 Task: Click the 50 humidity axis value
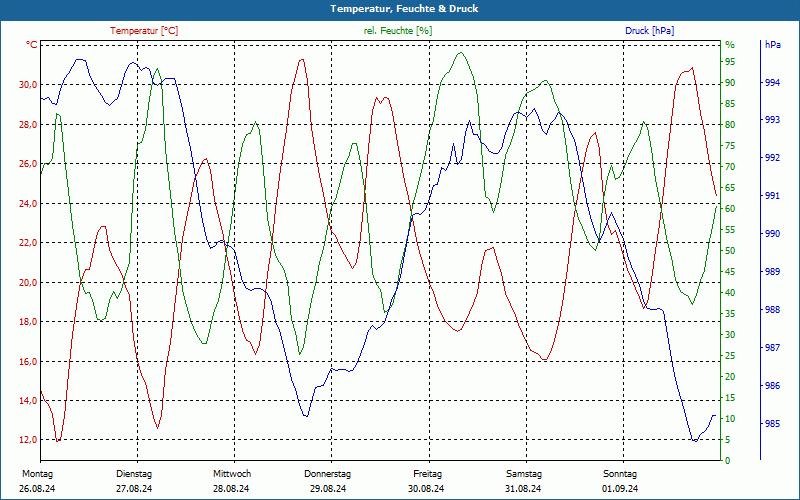click(x=730, y=251)
